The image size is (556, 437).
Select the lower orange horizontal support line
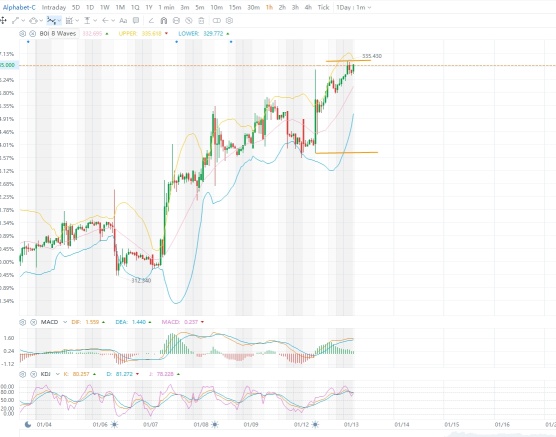pos(346,153)
